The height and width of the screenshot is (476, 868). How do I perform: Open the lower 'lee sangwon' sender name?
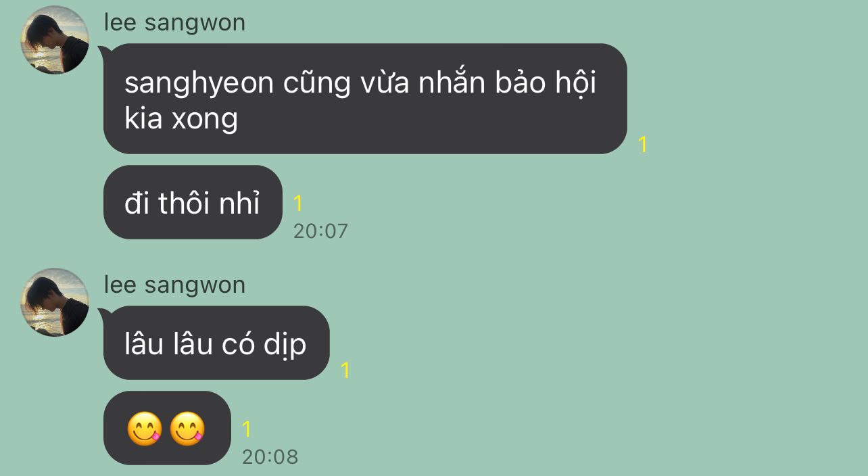click(x=174, y=285)
